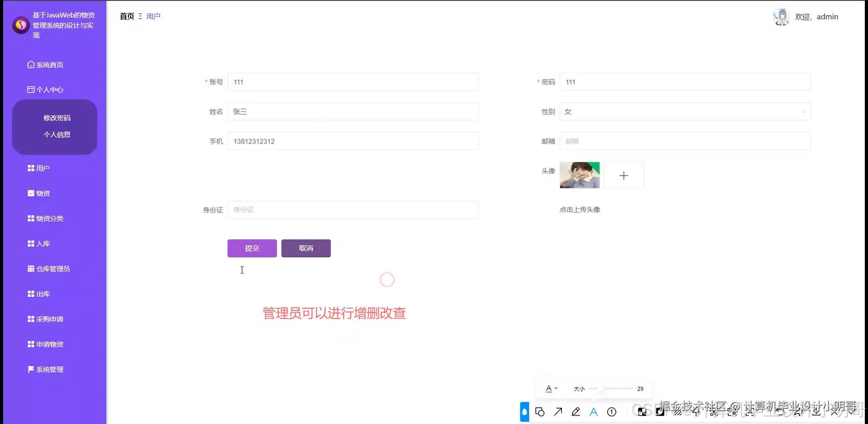Click the blue notification bell icon
The width and height of the screenshot is (868, 424).
coord(524,411)
